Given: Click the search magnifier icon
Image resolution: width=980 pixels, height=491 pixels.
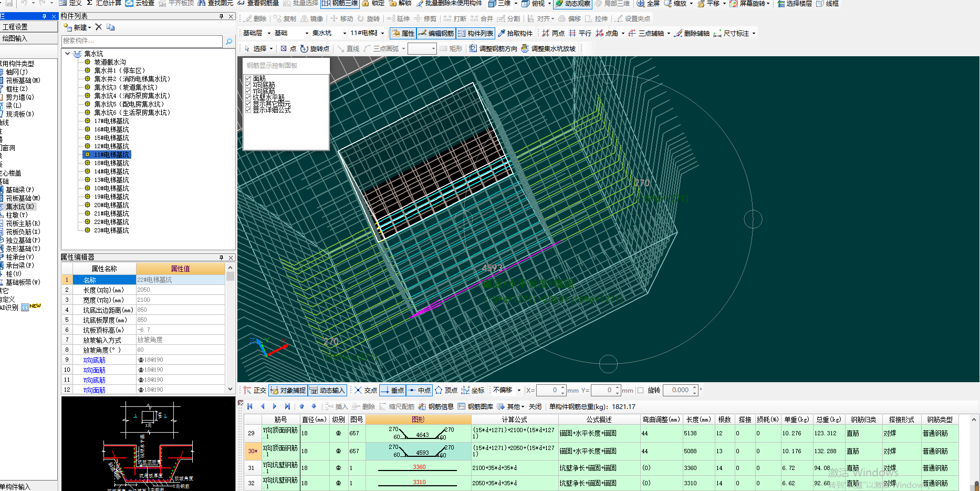Looking at the screenshot, I should click(x=229, y=41).
